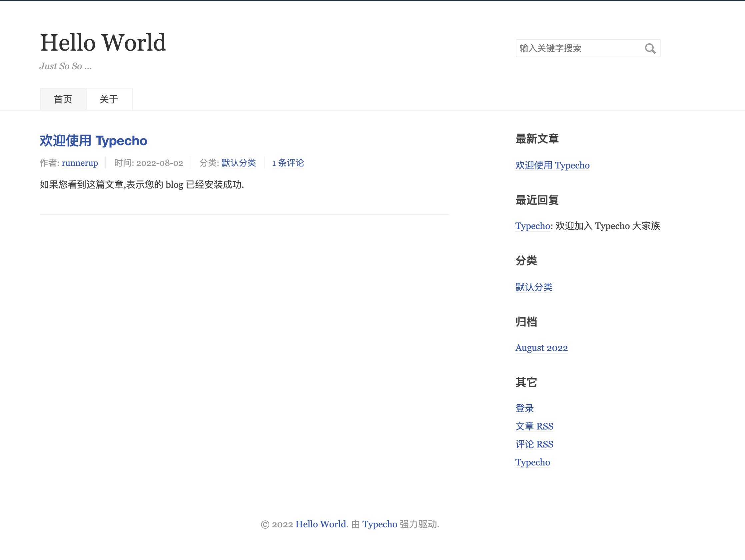Screen dimensions: 745x560
Task: Open the 1 条评论 comments link
Action: (x=288, y=163)
